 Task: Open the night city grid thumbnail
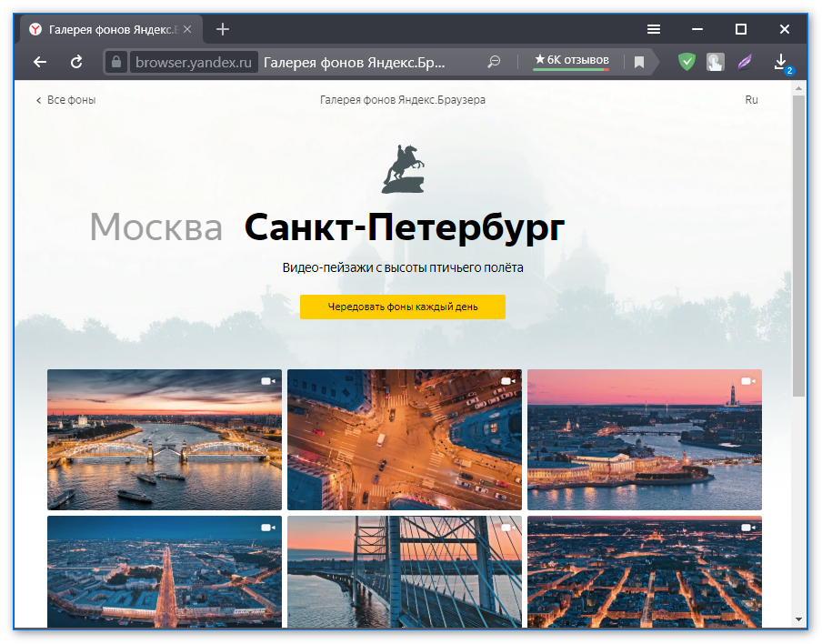pyautogui.click(x=644, y=573)
